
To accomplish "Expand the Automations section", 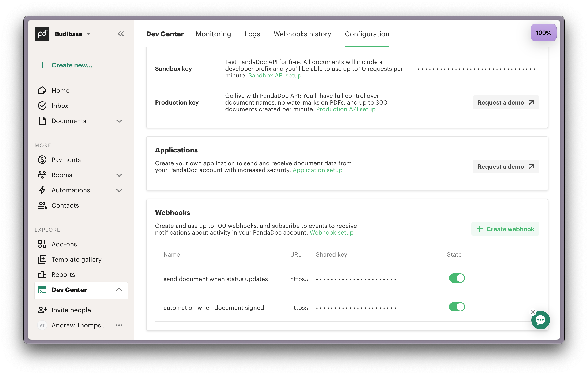I will [x=119, y=190].
